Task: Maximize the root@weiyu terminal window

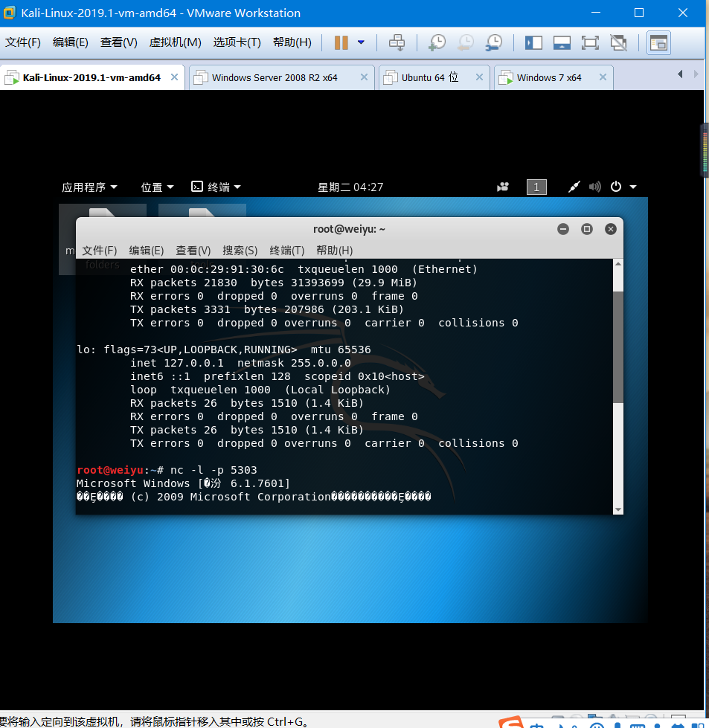Action: [x=587, y=229]
